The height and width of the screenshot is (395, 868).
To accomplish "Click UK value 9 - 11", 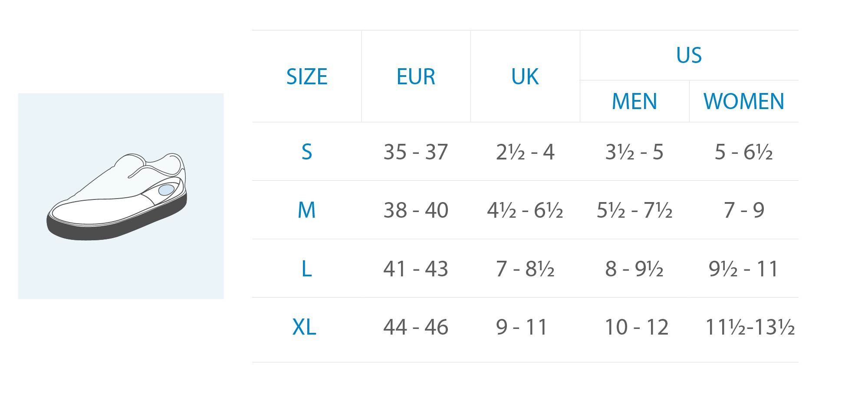I will point(522,327).
